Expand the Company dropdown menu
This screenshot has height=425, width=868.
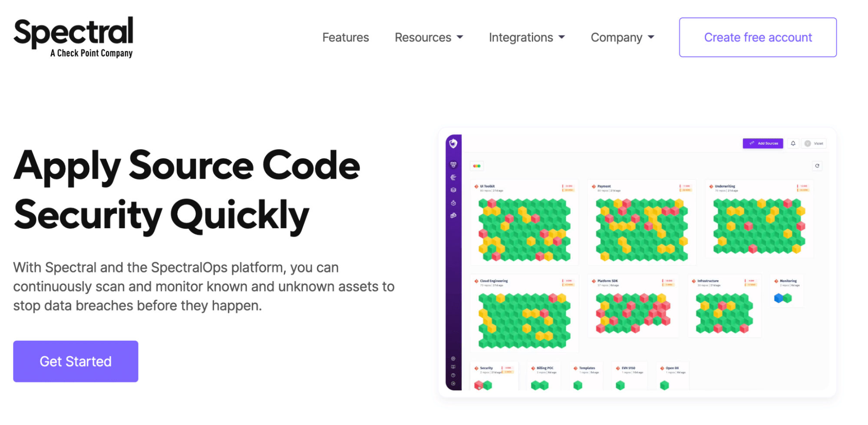pos(622,37)
